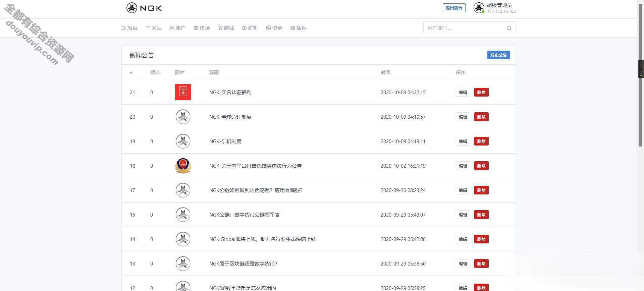
Task: Delete announcement number 17
Action: 481,190
